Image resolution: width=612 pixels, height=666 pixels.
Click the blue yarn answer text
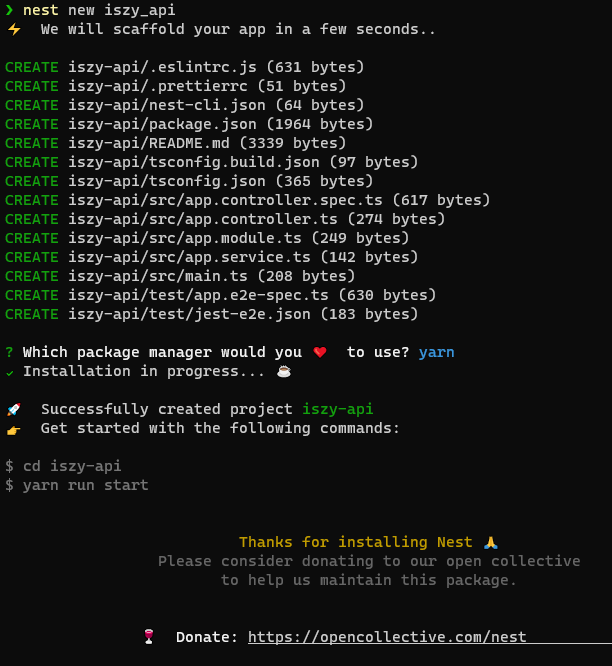(x=437, y=352)
